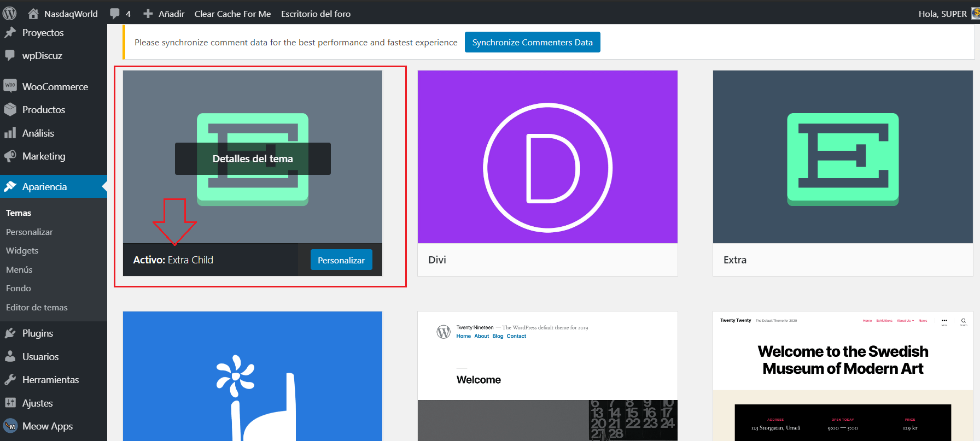Open the NasdaqWorld site link

pos(71,14)
